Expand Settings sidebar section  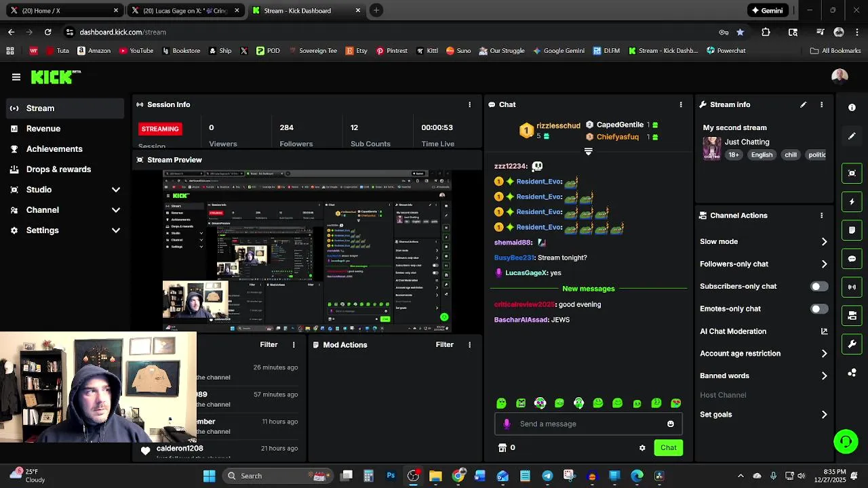[66, 230]
